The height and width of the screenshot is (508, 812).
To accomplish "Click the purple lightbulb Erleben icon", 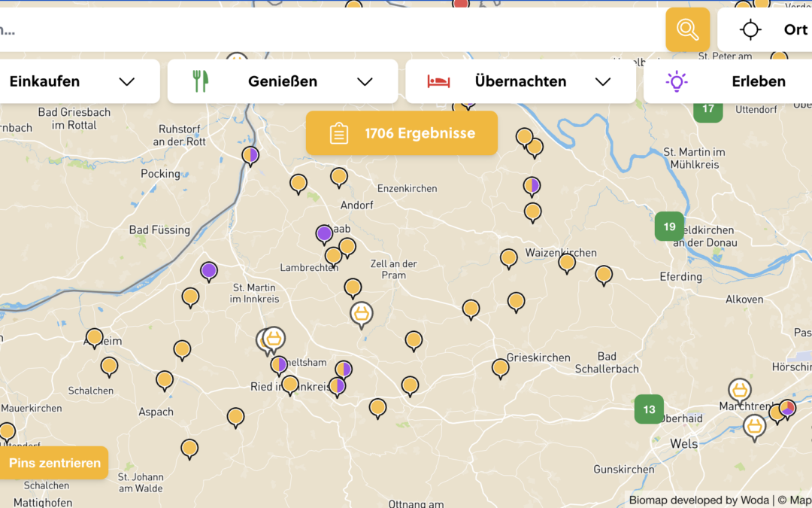I will coord(677,81).
